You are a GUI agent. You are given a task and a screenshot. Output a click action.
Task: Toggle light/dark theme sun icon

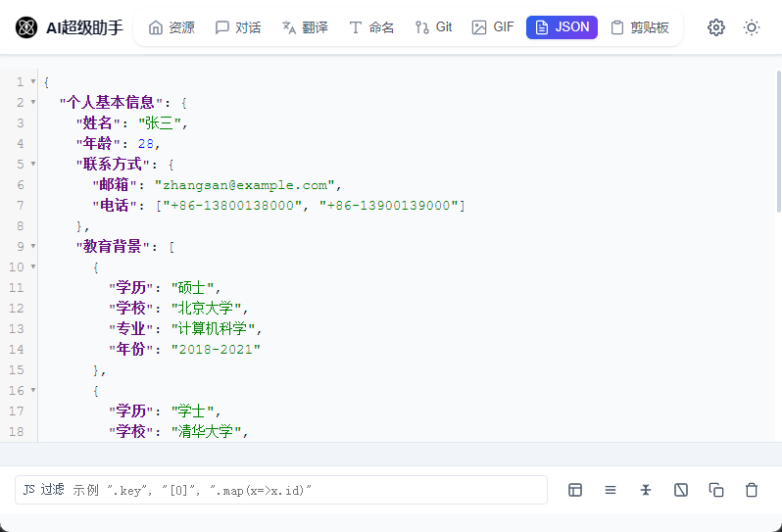point(752,27)
